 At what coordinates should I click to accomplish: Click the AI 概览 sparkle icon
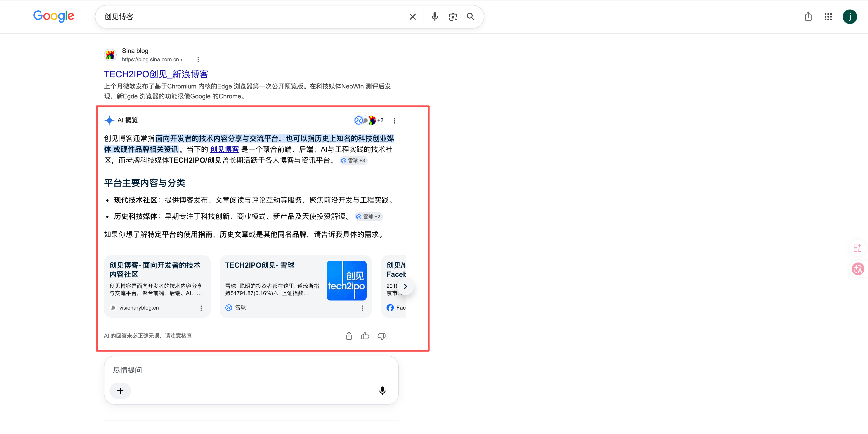(x=109, y=120)
